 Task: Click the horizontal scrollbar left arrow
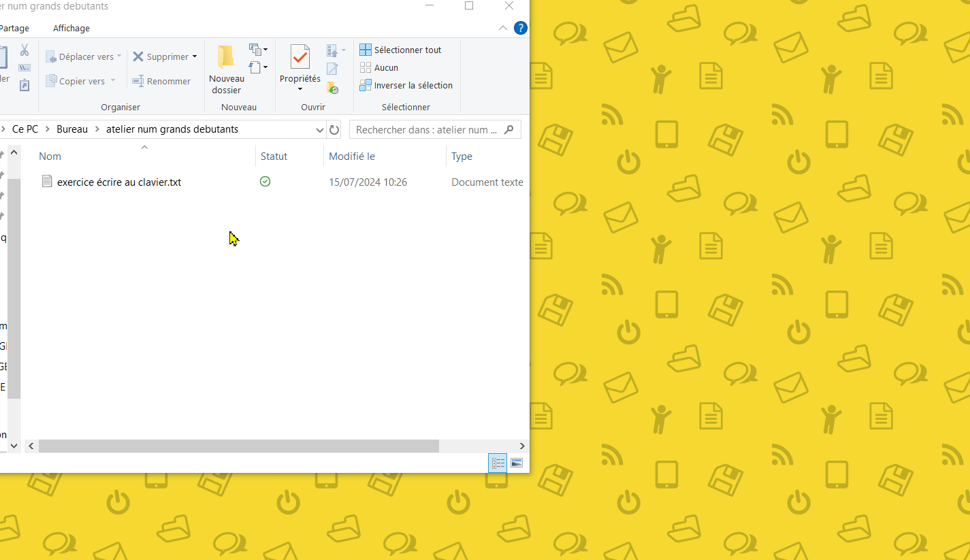31,446
